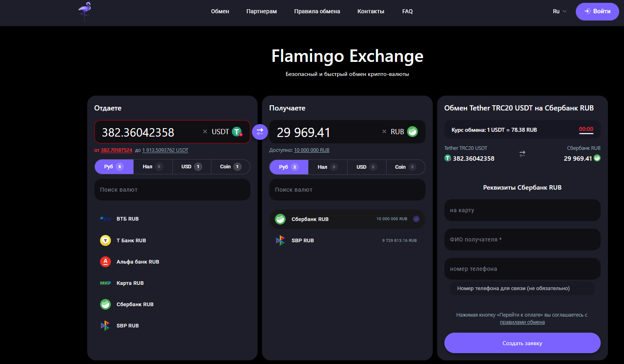
Task: Select the Нал tab in give panel
Action: [153, 167]
